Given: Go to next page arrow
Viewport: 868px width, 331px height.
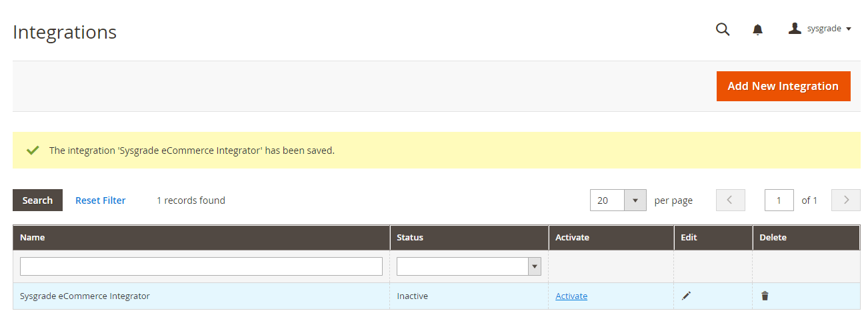Looking at the screenshot, I should [846, 200].
